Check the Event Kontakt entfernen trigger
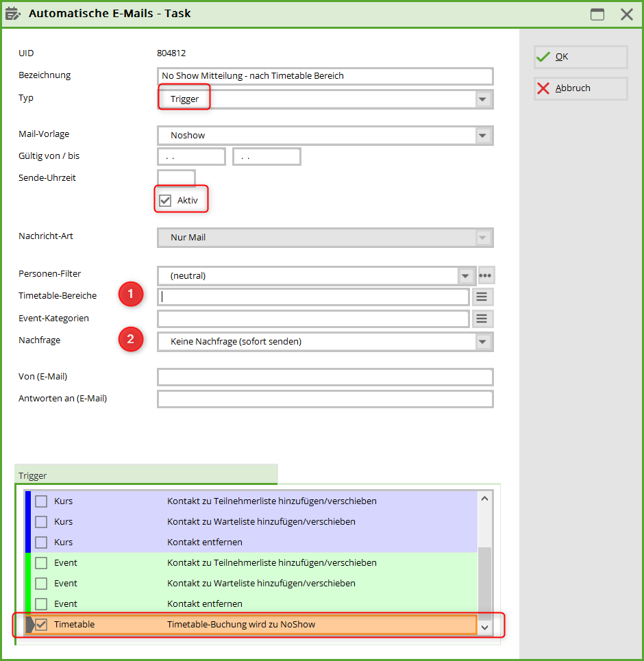The image size is (644, 661). (x=41, y=604)
